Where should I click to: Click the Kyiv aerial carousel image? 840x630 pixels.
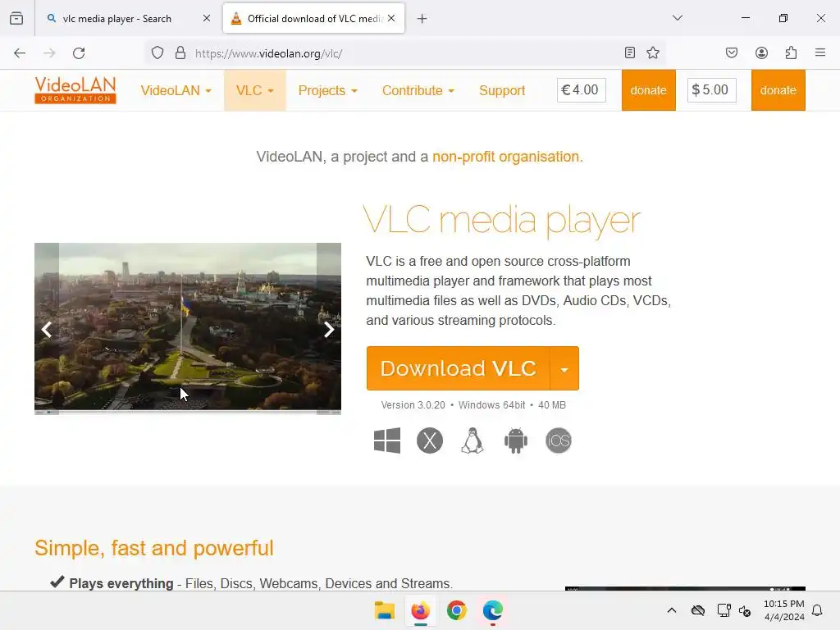click(x=188, y=328)
